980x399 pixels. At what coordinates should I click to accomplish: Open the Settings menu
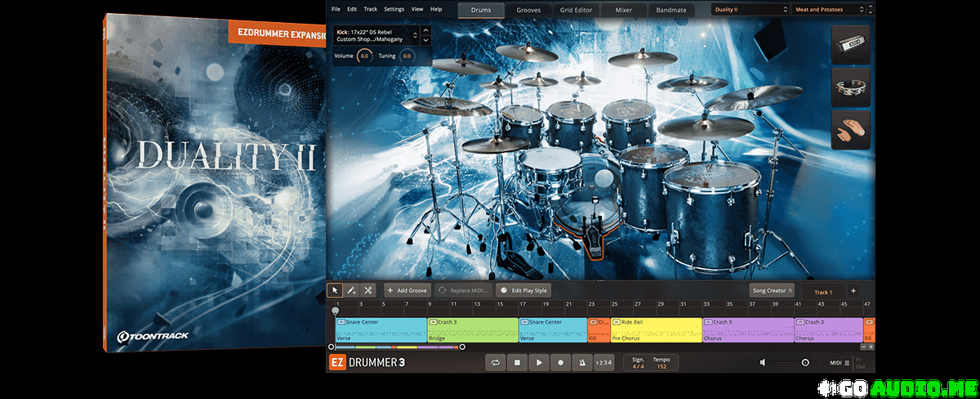click(394, 9)
